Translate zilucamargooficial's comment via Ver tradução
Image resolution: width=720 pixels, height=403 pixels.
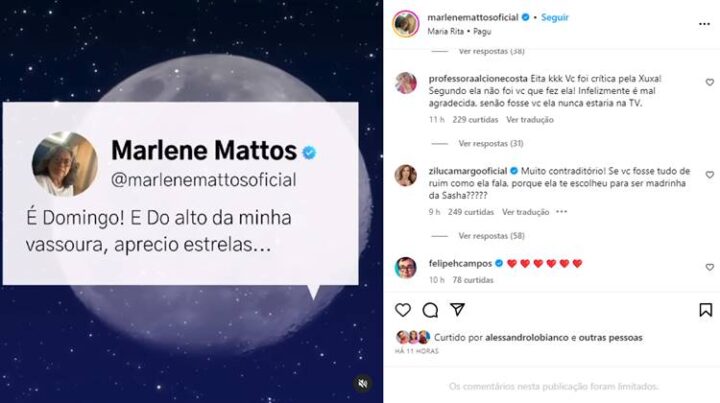tap(525, 212)
